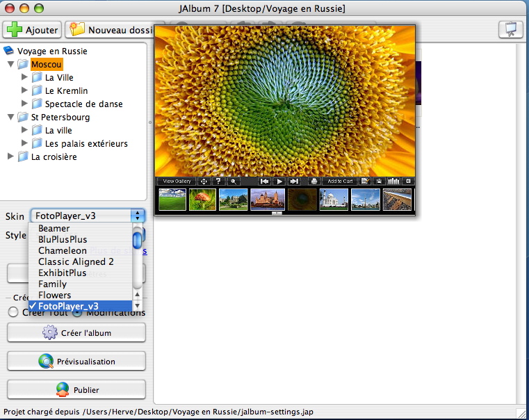The height and width of the screenshot is (420, 529).
Task: Collapse the Moscou folder triangle
Action: click(x=11, y=64)
